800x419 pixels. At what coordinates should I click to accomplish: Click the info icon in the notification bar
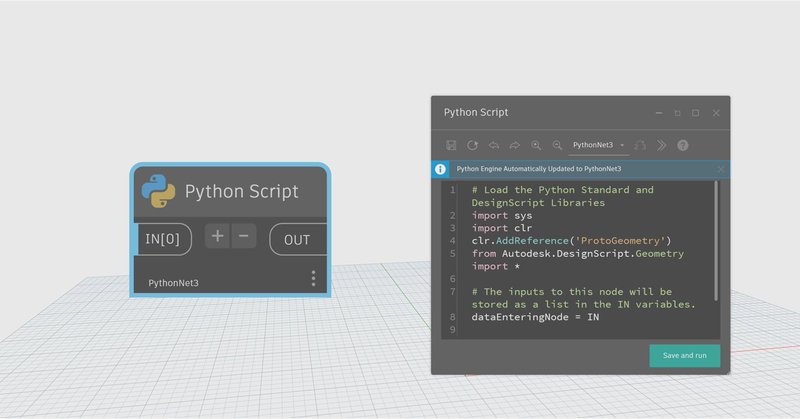click(440, 169)
